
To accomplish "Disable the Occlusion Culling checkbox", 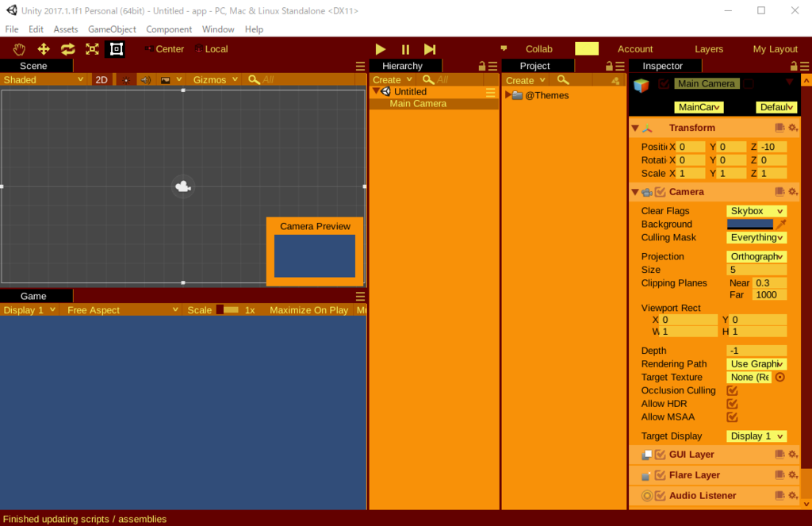I will pyautogui.click(x=731, y=390).
